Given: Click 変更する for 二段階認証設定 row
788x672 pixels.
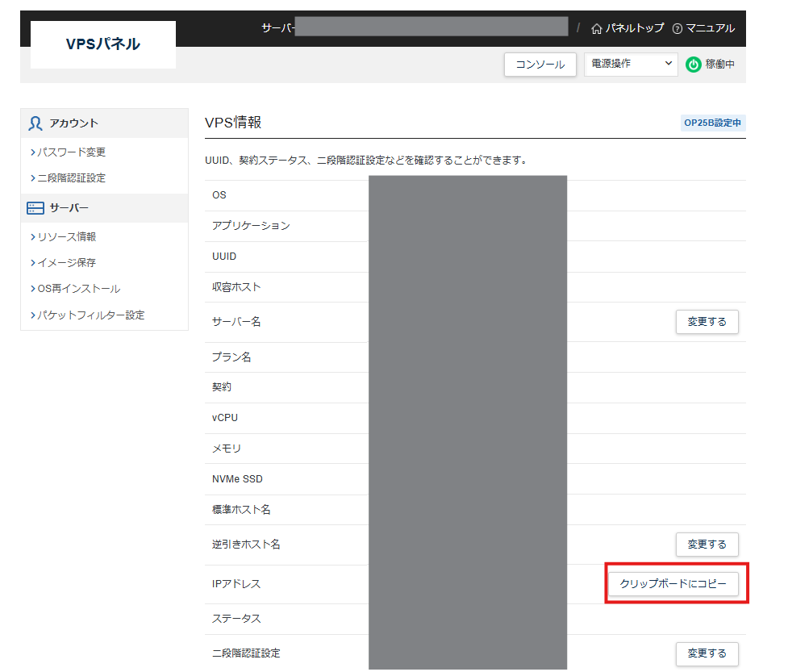Looking at the screenshot, I should [x=707, y=653].
